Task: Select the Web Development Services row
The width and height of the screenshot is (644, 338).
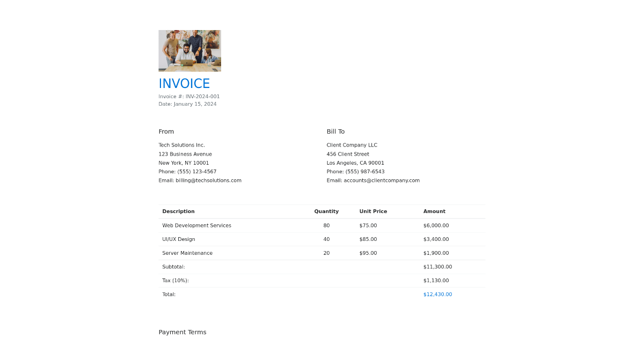Action: pyautogui.click(x=196, y=225)
